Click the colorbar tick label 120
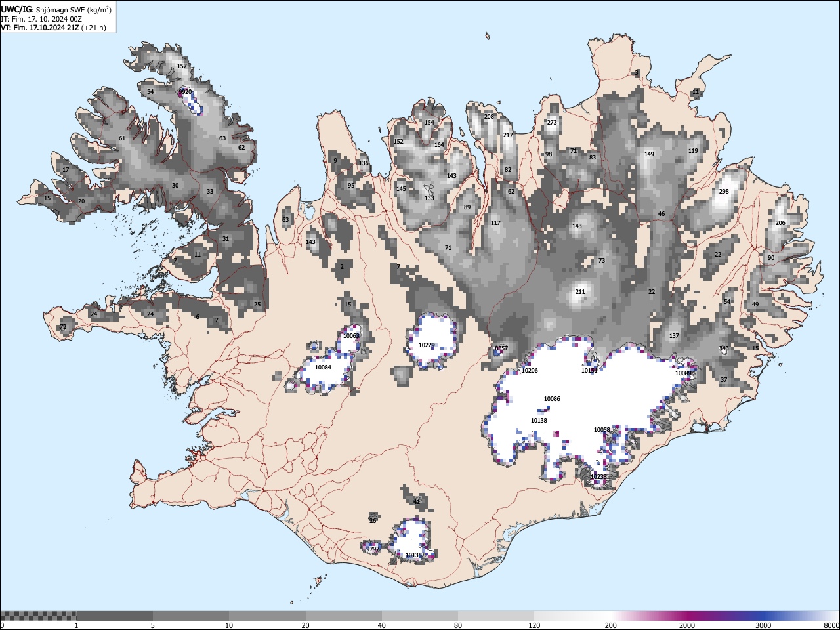The width and height of the screenshot is (840, 630). (535, 625)
